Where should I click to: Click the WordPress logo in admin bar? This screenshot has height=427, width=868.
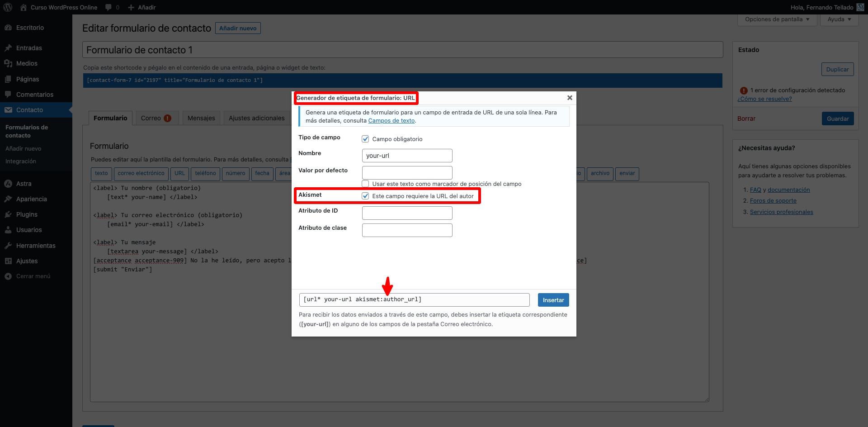click(x=8, y=7)
